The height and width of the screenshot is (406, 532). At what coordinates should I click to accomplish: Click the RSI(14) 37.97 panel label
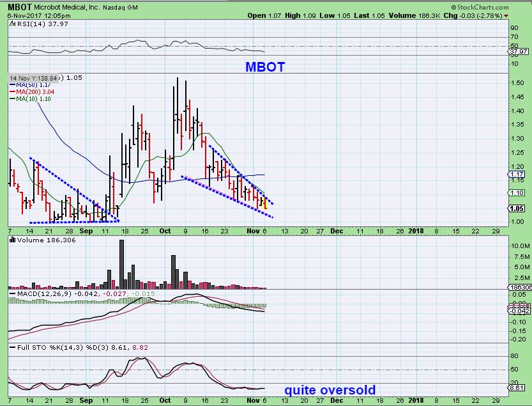tap(42, 24)
